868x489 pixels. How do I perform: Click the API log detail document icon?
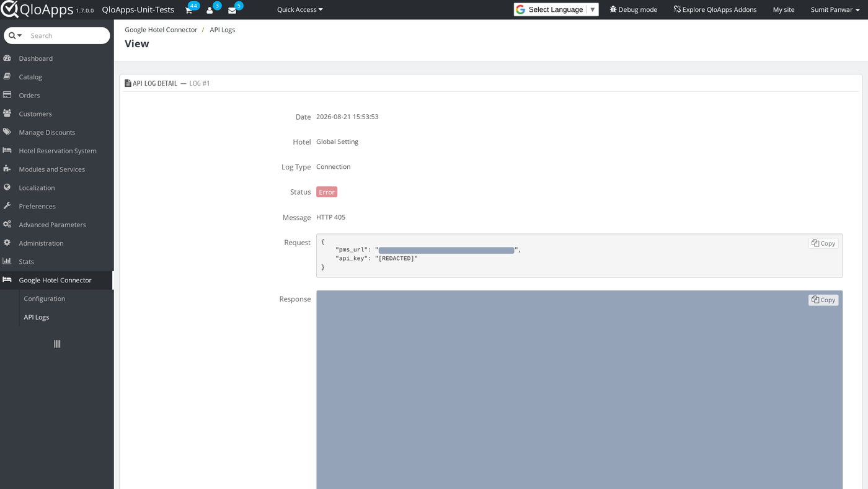point(128,83)
